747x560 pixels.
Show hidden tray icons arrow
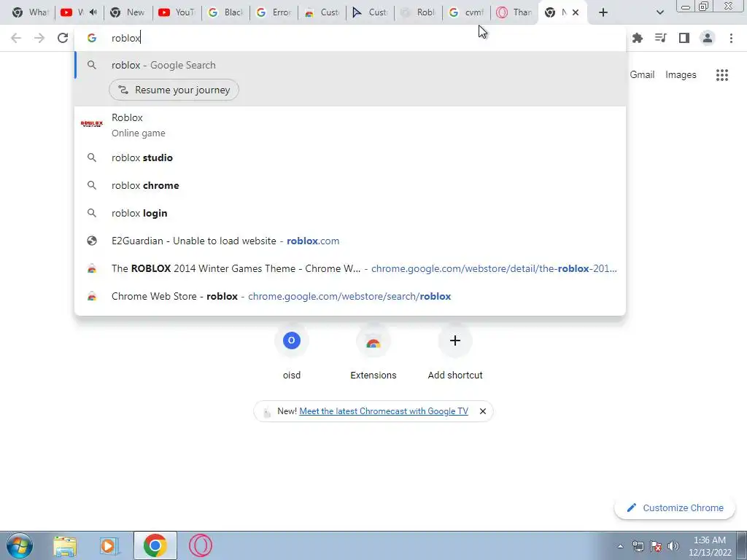pos(620,546)
